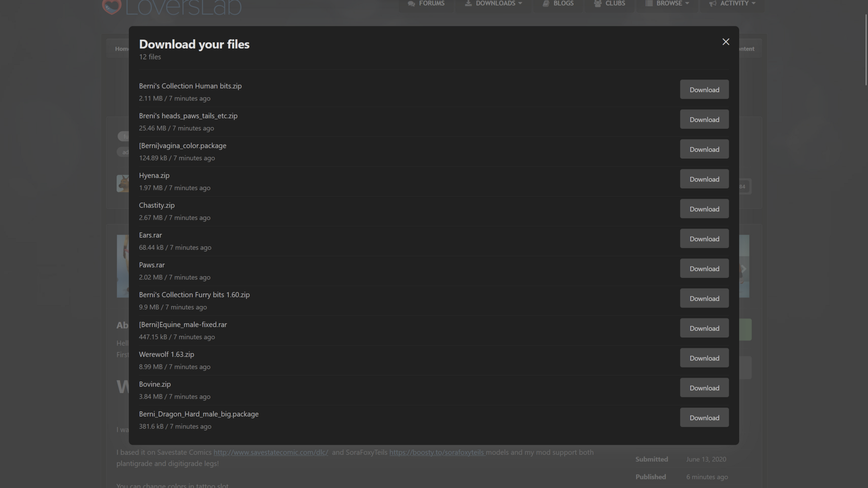Click the page vertical scrollbar
868x488 pixels.
866,50
